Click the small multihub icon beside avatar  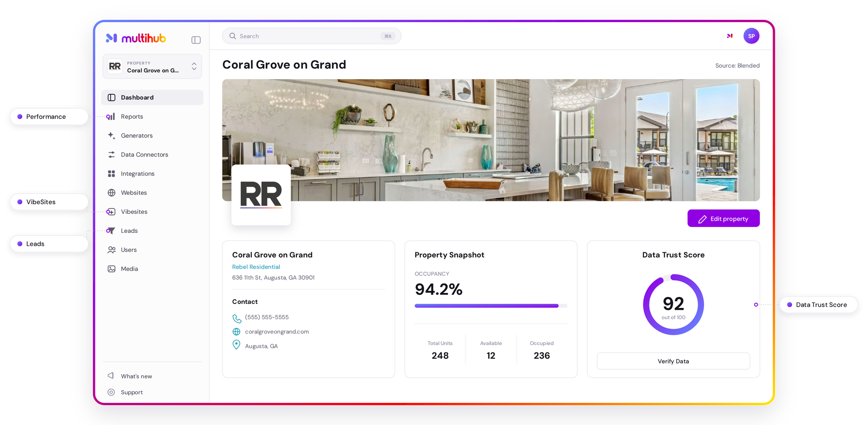(x=730, y=36)
